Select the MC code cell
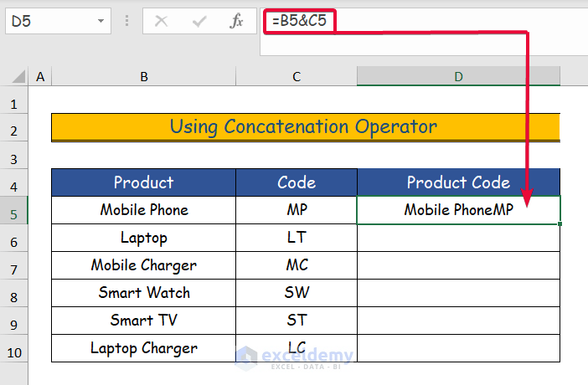The image size is (588, 385). coord(297,265)
